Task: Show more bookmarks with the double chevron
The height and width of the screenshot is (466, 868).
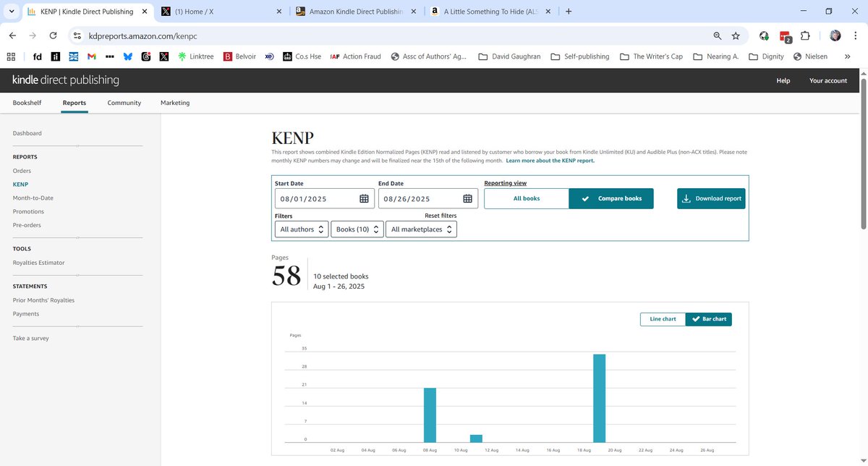Action: (847, 56)
